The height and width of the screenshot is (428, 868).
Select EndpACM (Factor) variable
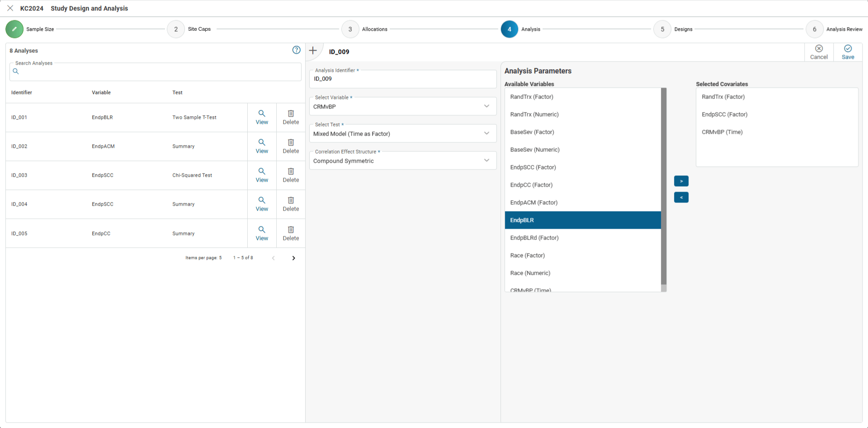583,202
